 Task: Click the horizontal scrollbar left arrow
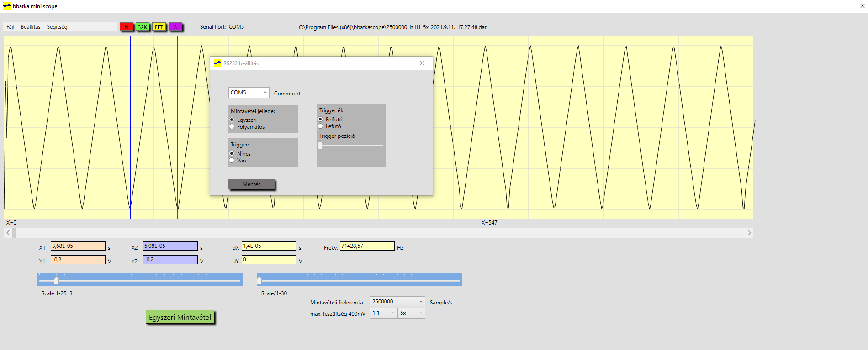tap(8, 233)
